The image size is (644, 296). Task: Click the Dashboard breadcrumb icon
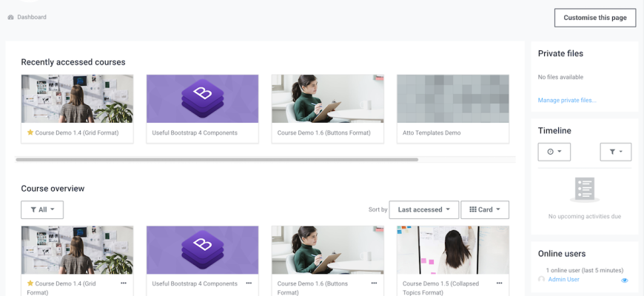10,17
